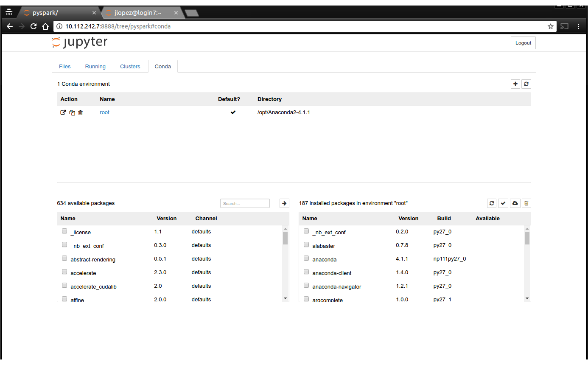Check anaconda-navigator installed package

coord(306,286)
